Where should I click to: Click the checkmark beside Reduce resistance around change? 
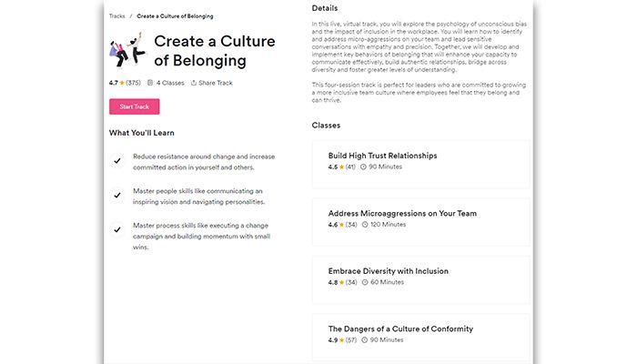pos(116,161)
